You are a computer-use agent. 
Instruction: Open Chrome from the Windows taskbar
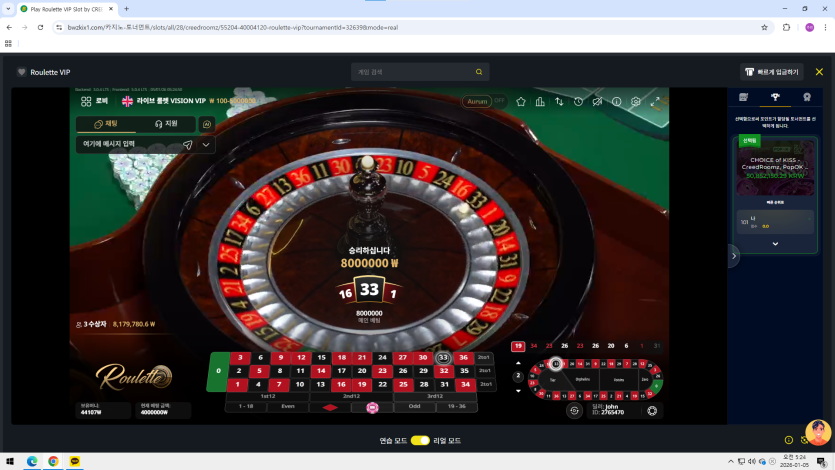[x=53, y=461]
